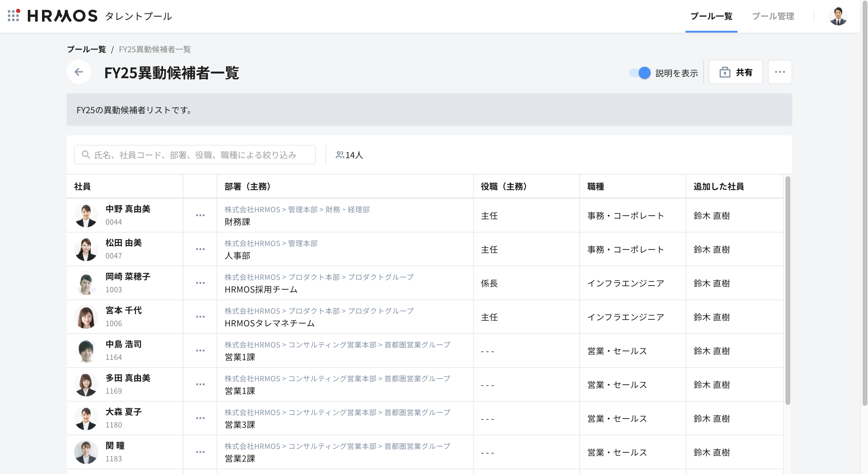Focus the employee filter search field

click(195, 155)
